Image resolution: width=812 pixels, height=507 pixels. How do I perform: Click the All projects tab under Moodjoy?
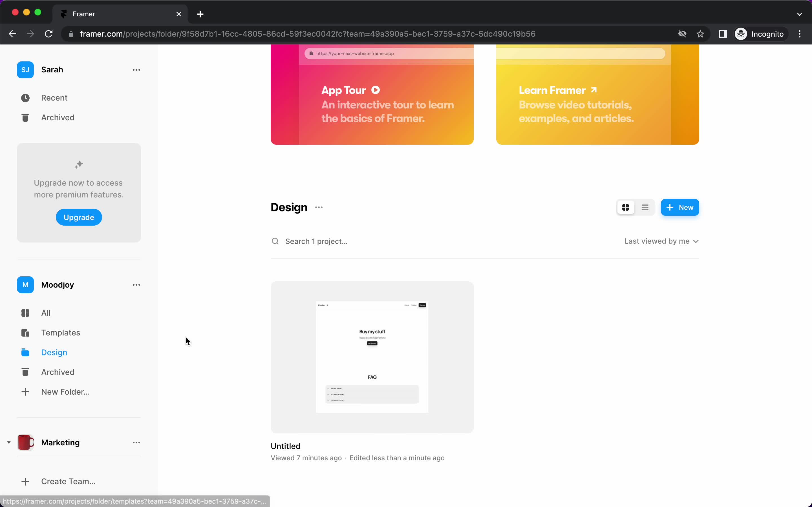point(46,312)
